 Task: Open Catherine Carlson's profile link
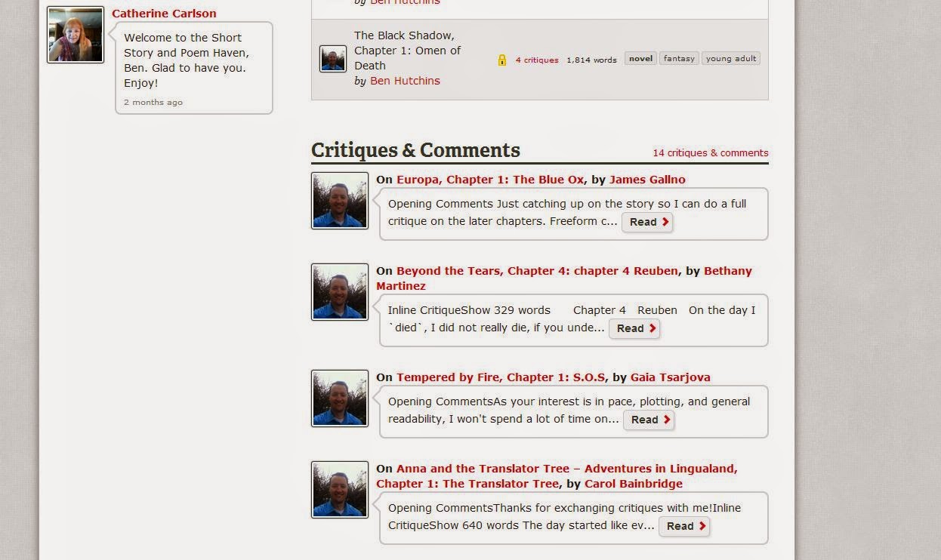click(x=164, y=13)
